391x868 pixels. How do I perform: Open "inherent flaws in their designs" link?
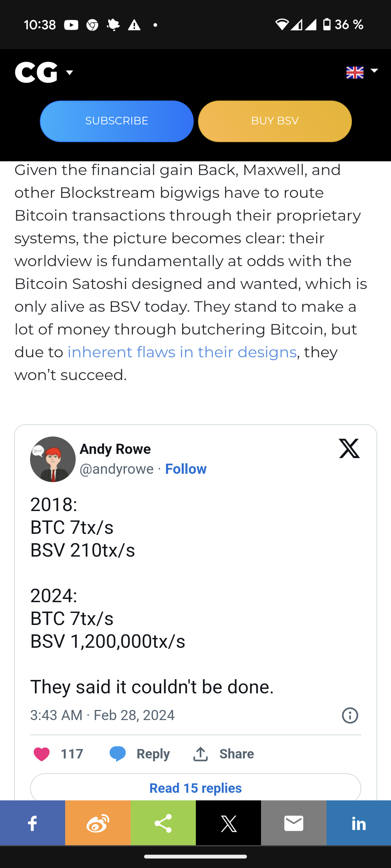tap(182, 352)
